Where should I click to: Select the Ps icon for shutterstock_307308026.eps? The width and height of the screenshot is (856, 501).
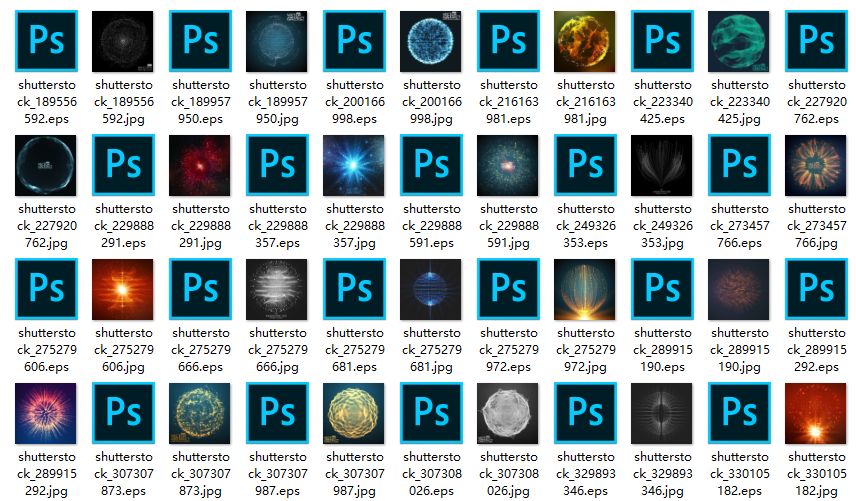click(431, 413)
